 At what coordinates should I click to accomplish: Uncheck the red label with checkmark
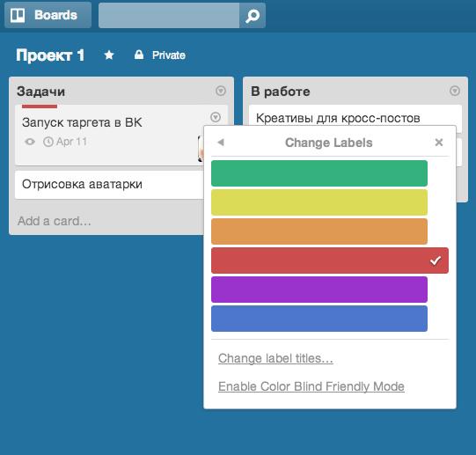[330, 261]
